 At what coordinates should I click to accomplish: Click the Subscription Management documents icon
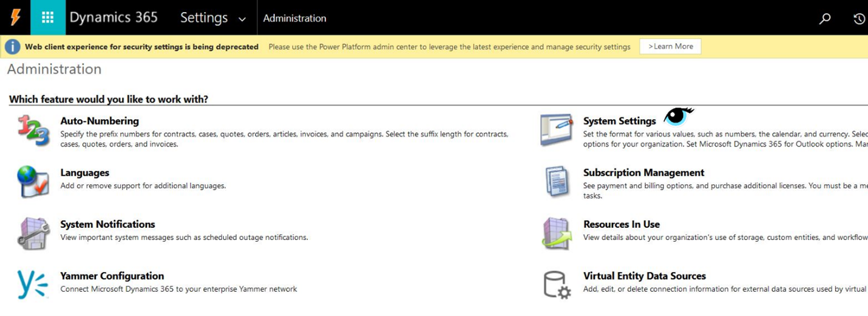[x=557, y=182]
